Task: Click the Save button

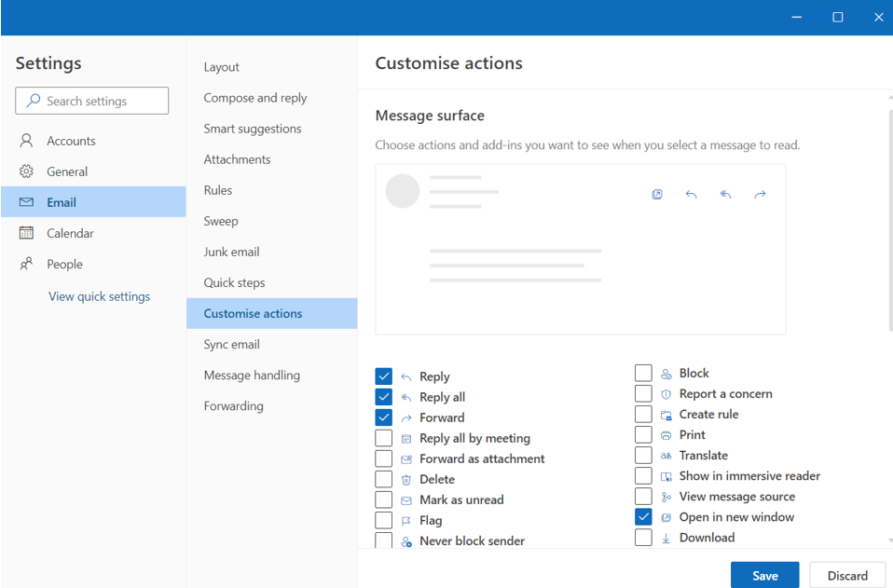Action: (764, 575)
